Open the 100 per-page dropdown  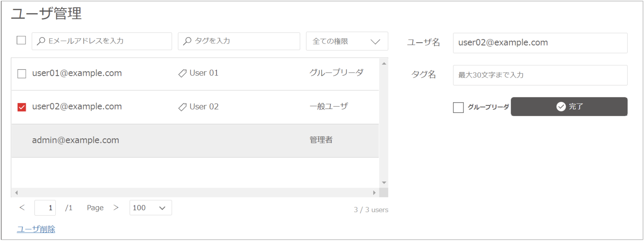tap(151, 208)
